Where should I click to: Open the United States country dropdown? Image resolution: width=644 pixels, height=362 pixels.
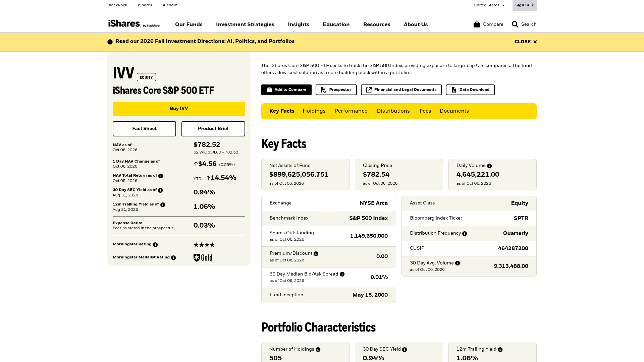[489, 5]
